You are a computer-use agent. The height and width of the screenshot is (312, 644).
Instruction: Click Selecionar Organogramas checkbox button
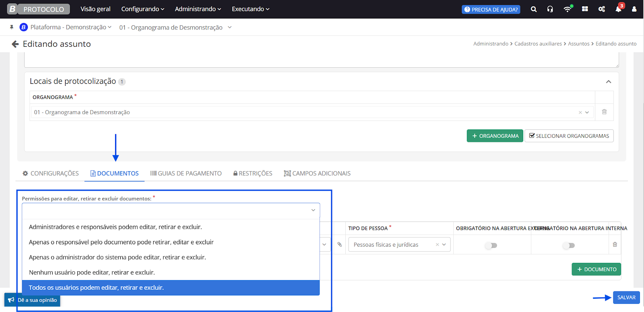coord(569,136)
